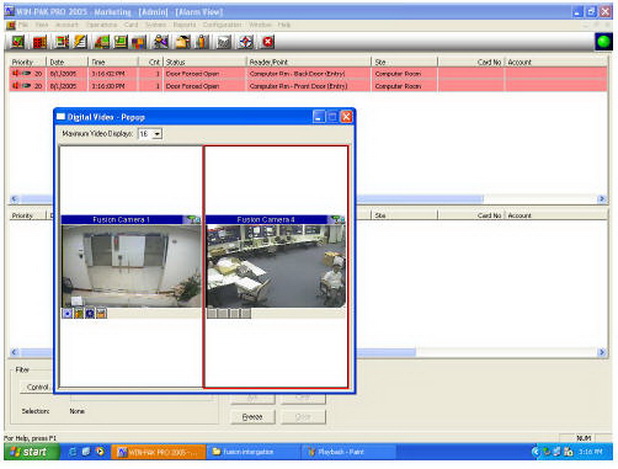This screenshot has width=618, height=469.
Task: Sort by Reader/Point column header
Action: coord(309,62)
